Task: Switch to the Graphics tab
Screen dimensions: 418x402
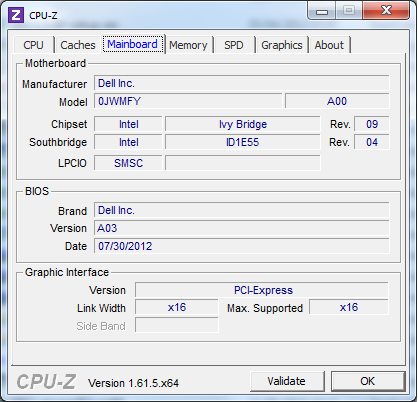Action: 282,45
